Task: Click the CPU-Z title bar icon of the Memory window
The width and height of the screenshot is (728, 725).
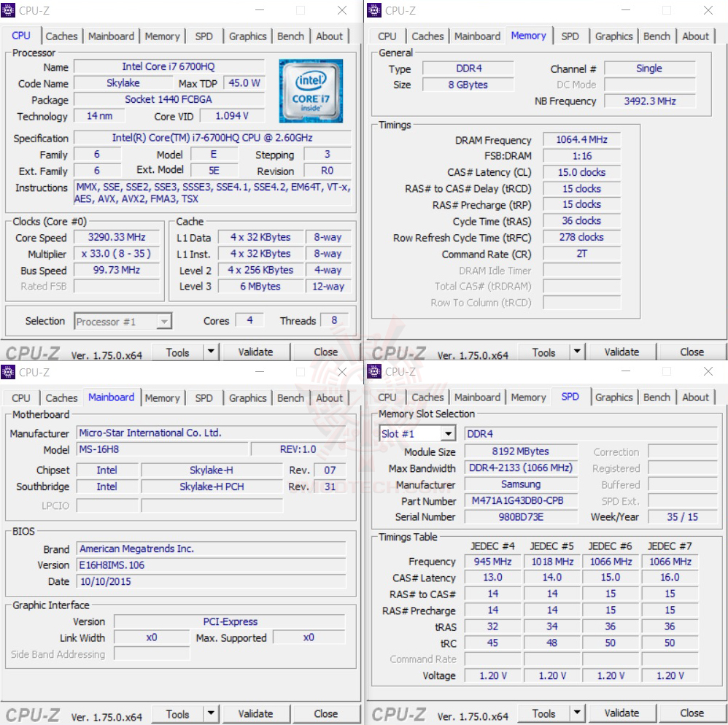Action: pyautogui.click(x=374, y=9)
